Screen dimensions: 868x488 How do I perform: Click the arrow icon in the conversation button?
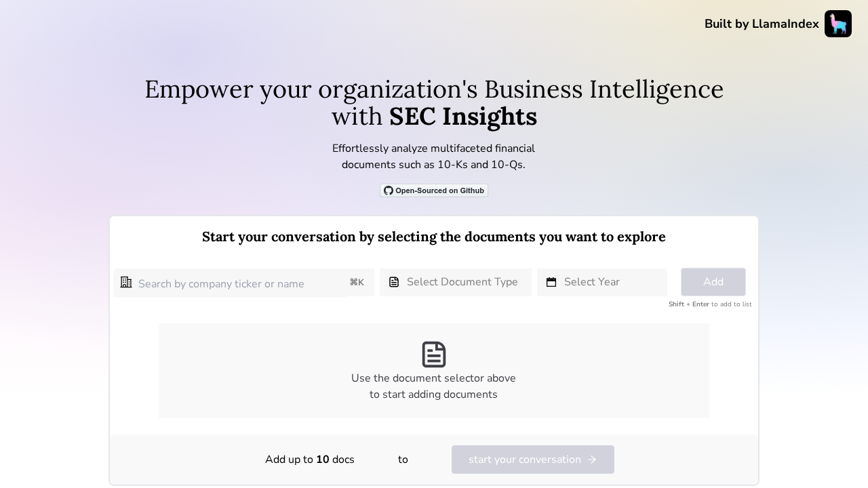pyautogui.click(x=591, y=460)
